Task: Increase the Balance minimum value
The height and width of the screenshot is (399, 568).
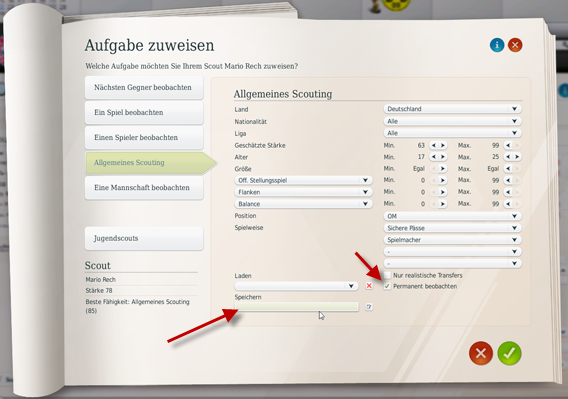Action: point(442,204)
